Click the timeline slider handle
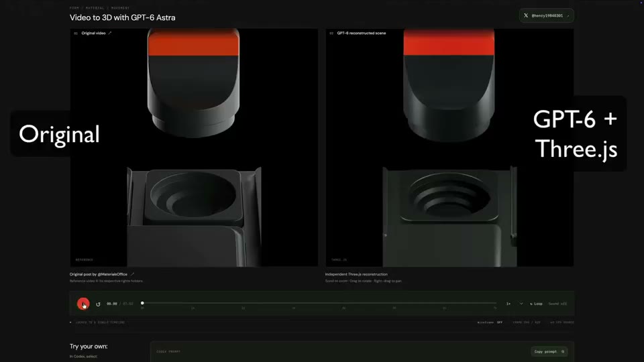 [x=142, y=303]
